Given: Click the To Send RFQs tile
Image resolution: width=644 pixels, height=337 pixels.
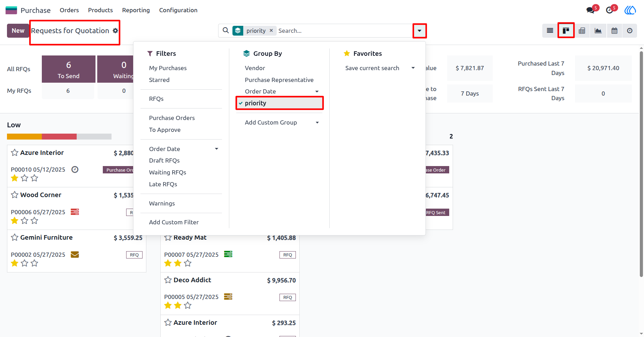Looking at the screenshot, I should tap(69, 69).
